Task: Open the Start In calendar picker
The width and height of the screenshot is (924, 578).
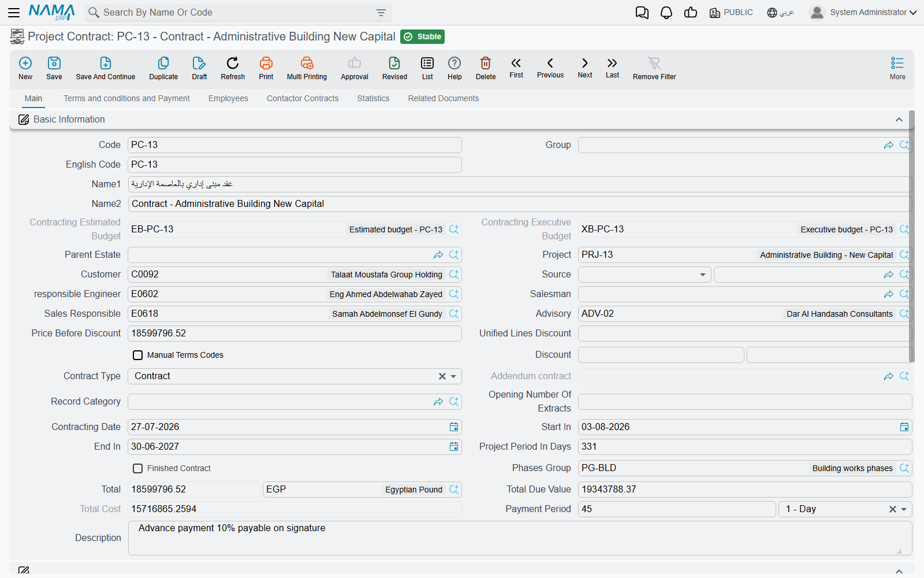Action: [904, 427]
